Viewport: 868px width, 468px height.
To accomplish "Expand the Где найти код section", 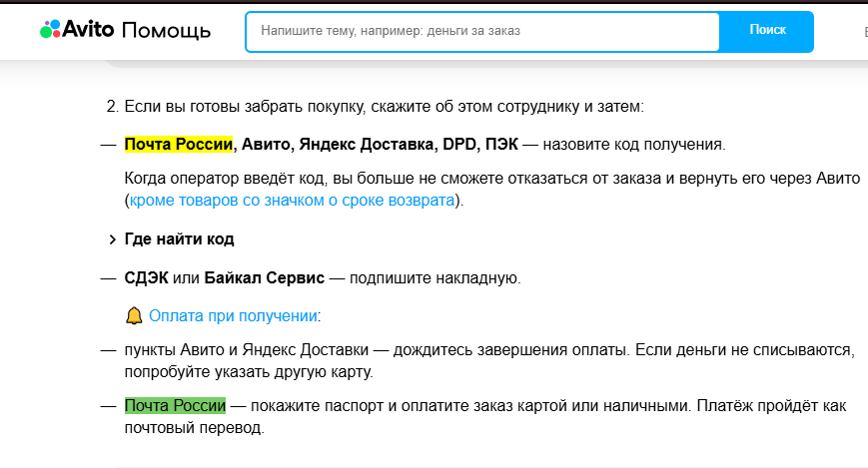I will click(172, 238).
